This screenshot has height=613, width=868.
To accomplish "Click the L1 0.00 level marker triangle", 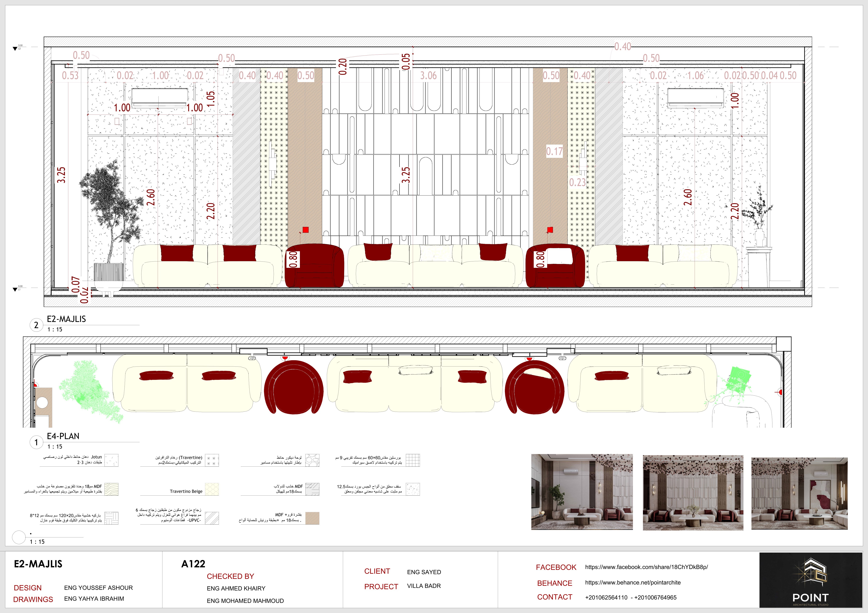I will pos(15,289).
